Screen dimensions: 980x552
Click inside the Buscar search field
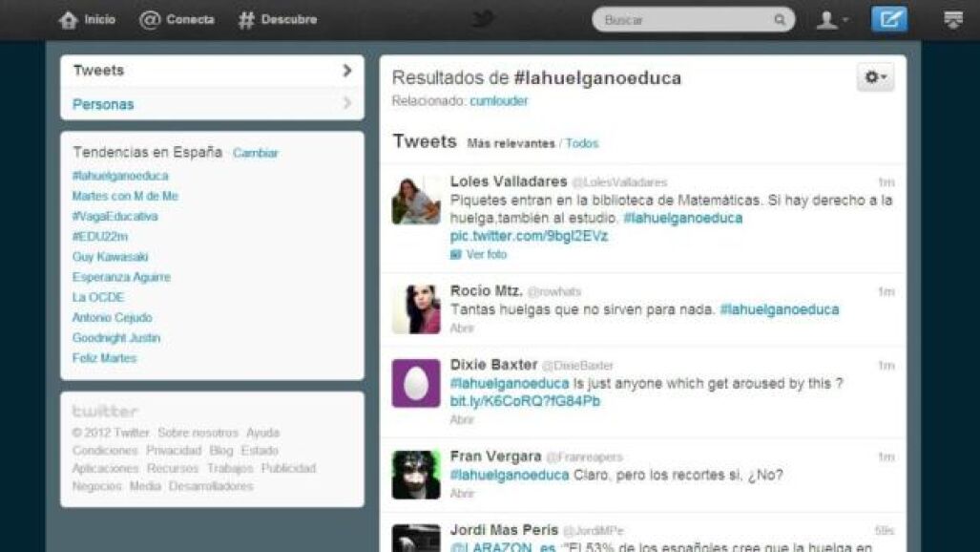(686, 20)
